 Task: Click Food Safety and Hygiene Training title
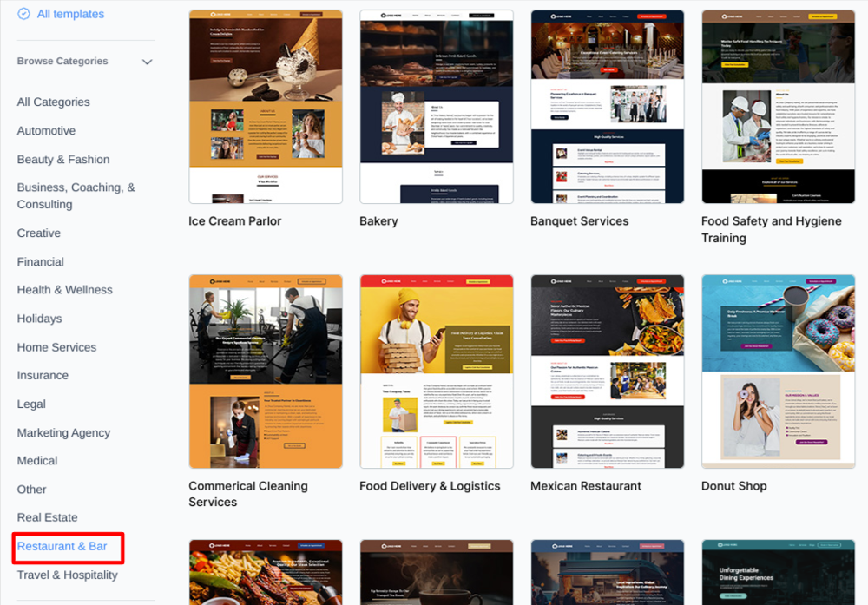point(771,230)
